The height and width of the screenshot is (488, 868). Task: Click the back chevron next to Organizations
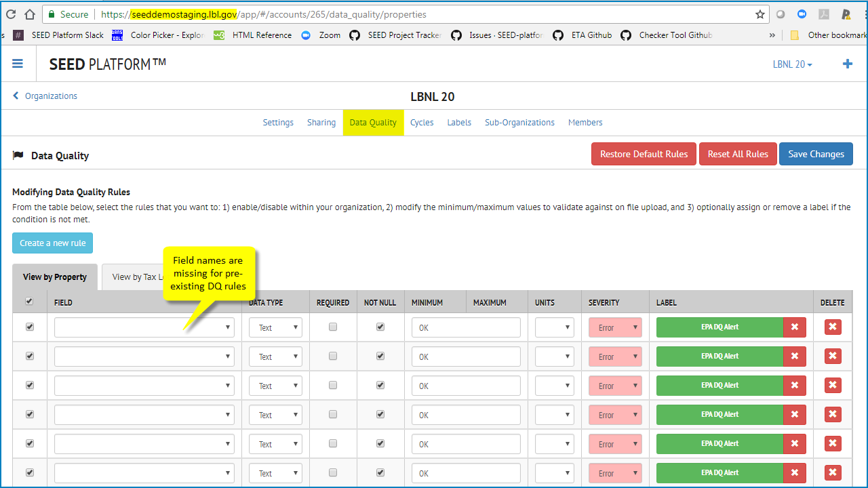tap(15, 96)
